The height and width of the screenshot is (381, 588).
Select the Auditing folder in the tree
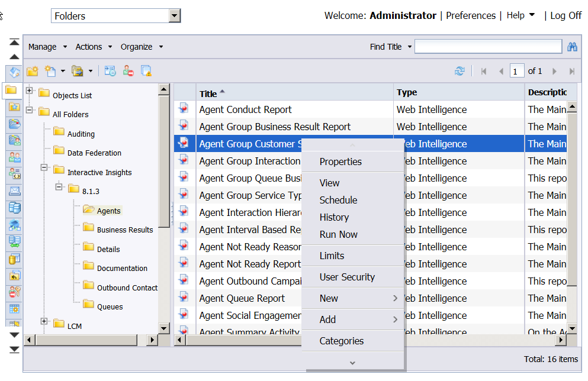81,134
